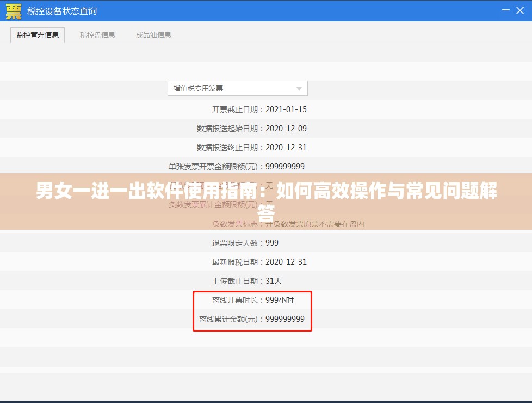Open the invoice type dropdown showing 增值税专用发票
This screenshot has height=403, width=532.
237,88
